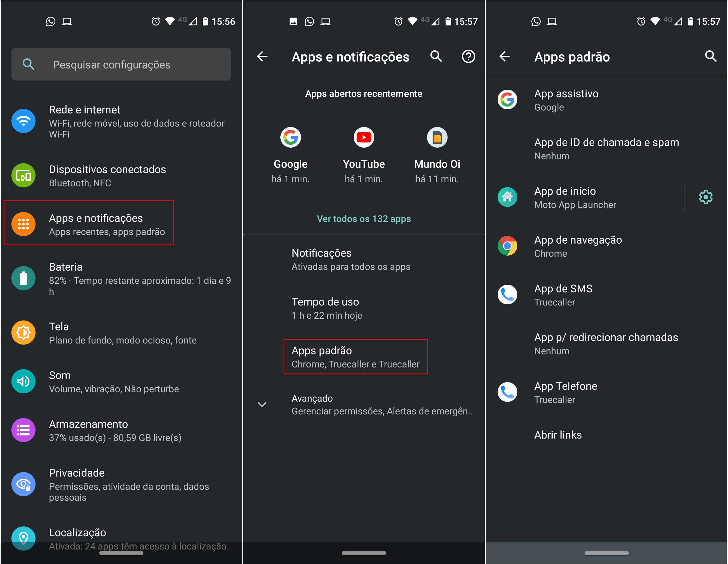
Task: Tap battery icon in third screen status bar
Action: tap(691, 21)
